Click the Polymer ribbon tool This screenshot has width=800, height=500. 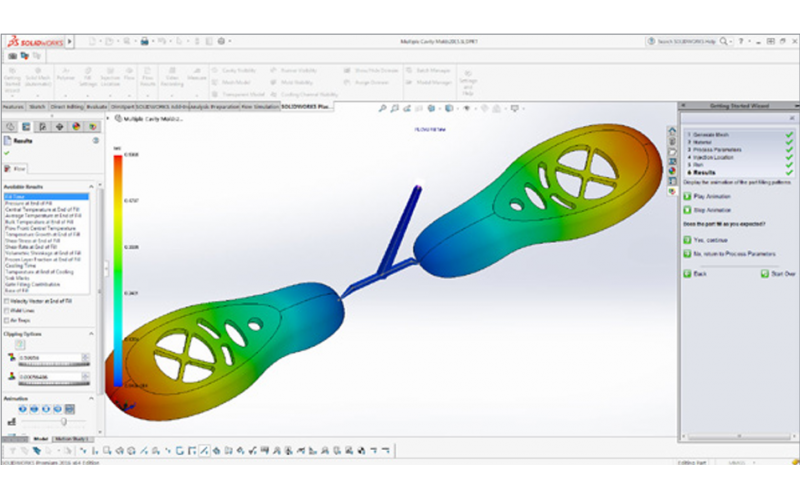click(65, 74)
